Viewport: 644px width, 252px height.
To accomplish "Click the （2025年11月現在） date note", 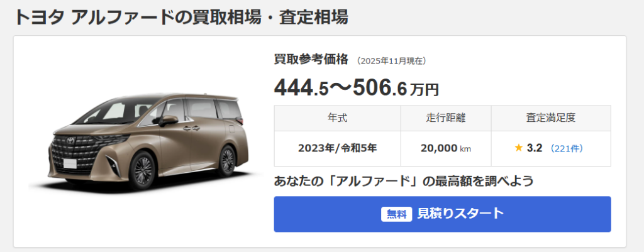I will pos(391,61).
